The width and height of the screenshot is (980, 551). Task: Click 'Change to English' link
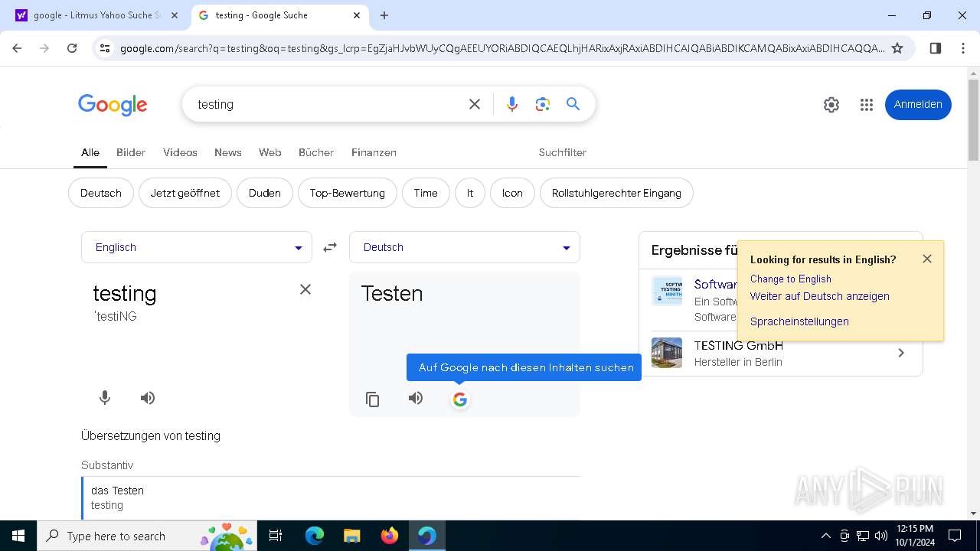click(x=790, y=279)
